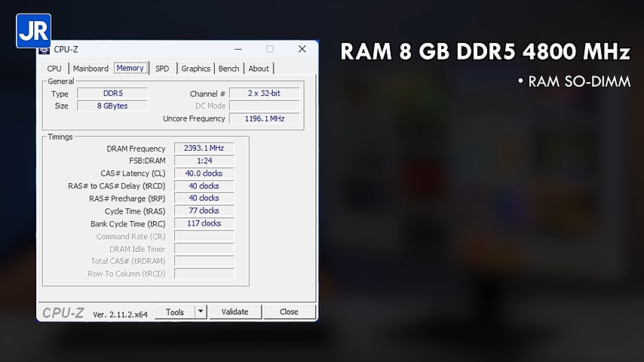Minimize the CPU-Z window
Viewport: 644px width, 362px height.
(x=237, y=50)
